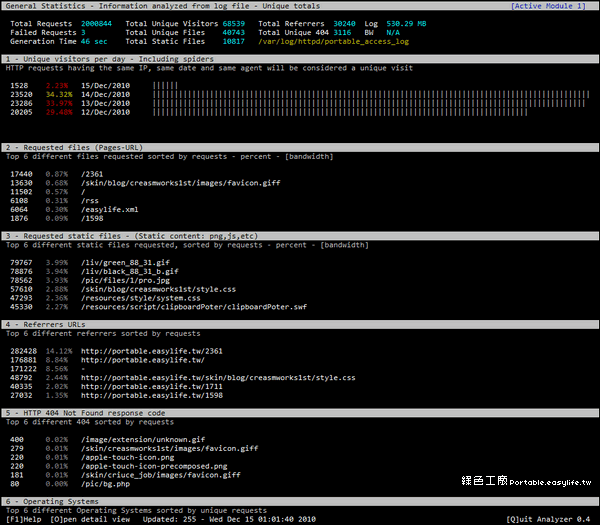
Task: Click the visitor bar for 14/Dec/2010
Action: [x=371, y=95]
